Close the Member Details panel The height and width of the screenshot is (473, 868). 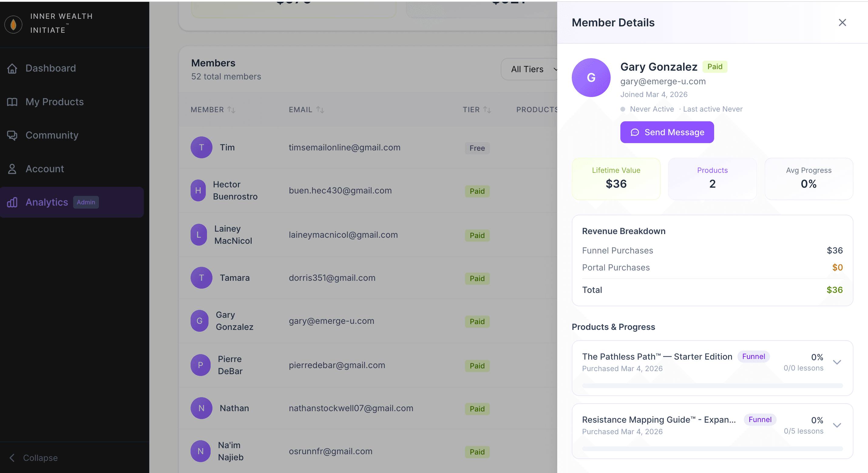click(843, 22)
